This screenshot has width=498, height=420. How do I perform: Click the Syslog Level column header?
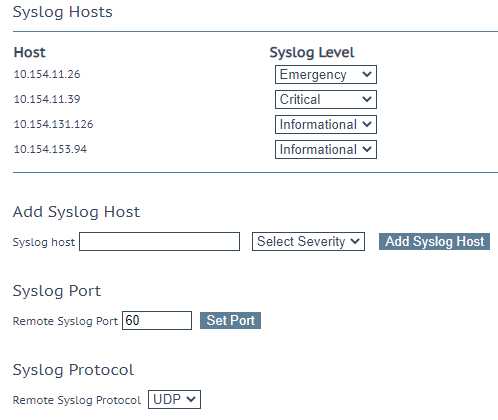(312, 52)
